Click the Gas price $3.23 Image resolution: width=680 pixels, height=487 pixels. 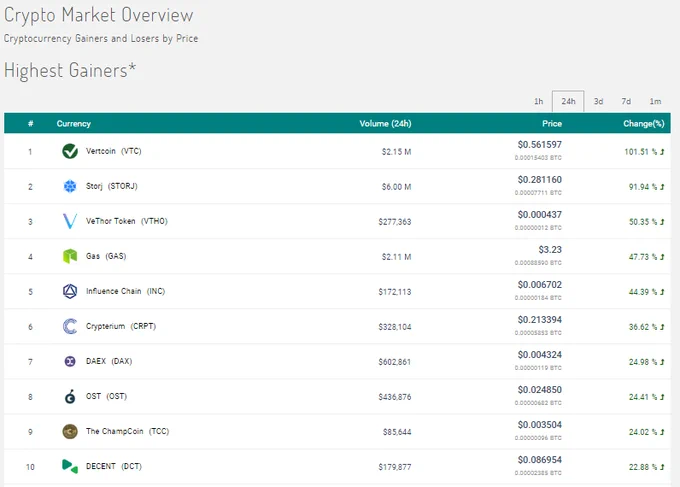[550, 250]
